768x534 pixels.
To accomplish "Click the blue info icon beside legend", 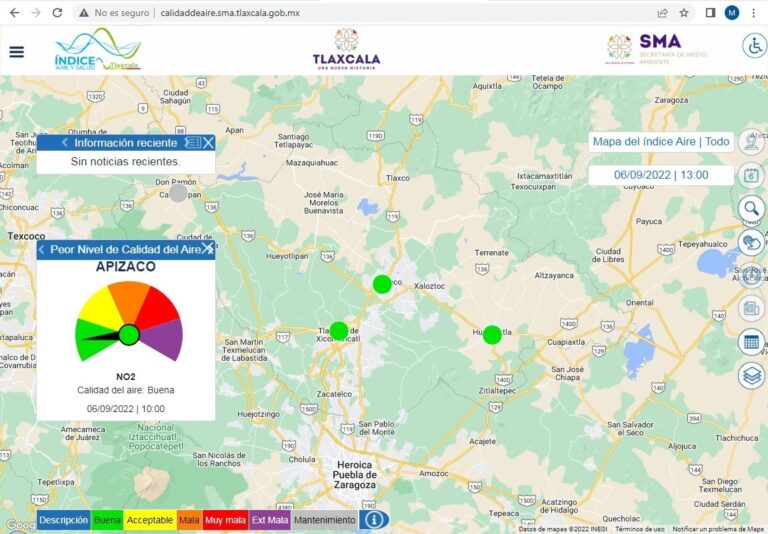I will pyautogui.click(x=375, y=520).
